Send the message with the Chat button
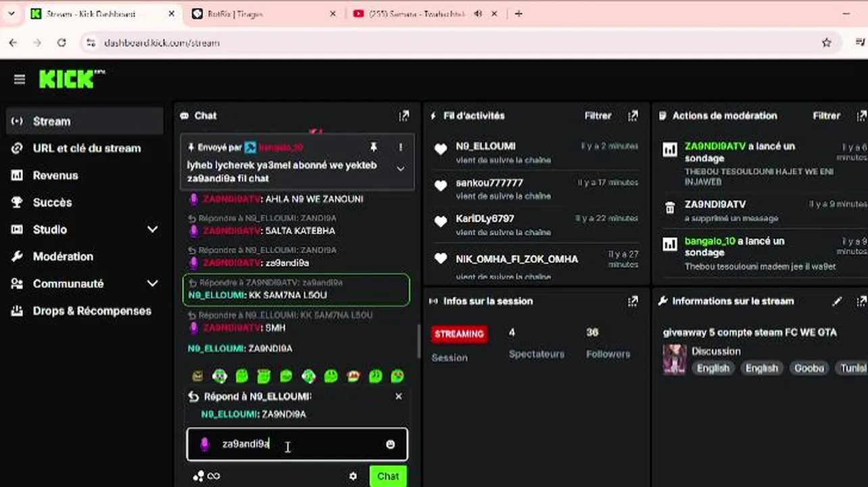The width and height of the screenshot is (868, 487). pos(388,476)
